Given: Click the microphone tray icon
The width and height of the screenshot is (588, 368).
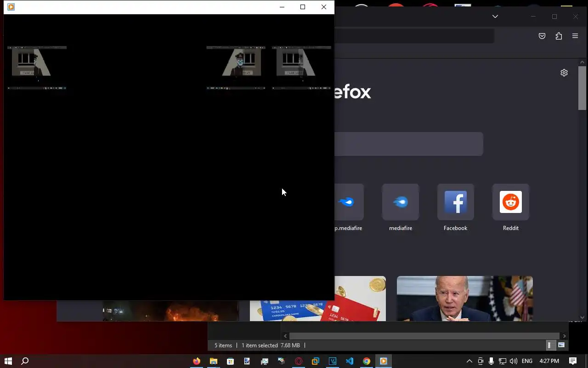Looking at the screenshot, I should 492,361.
